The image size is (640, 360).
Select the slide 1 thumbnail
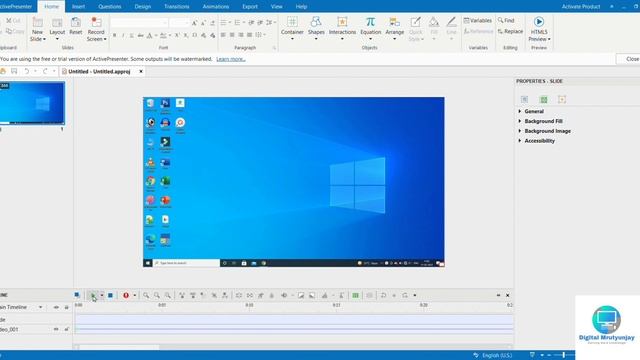(x=32, y=103)
